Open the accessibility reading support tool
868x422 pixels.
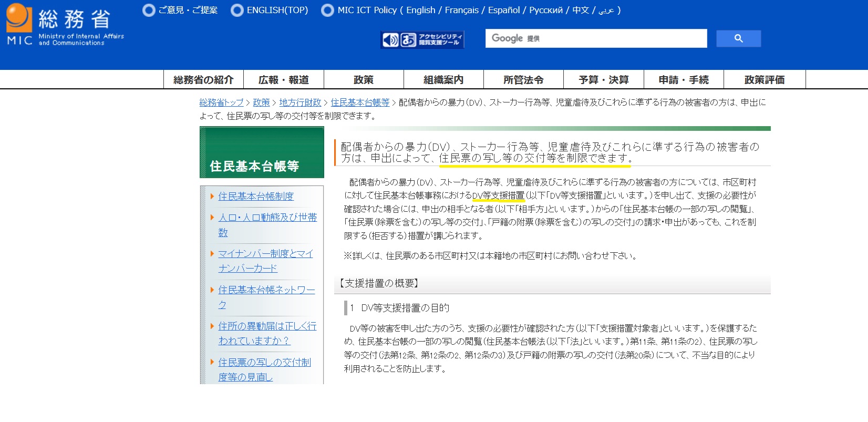coord(422,39)
